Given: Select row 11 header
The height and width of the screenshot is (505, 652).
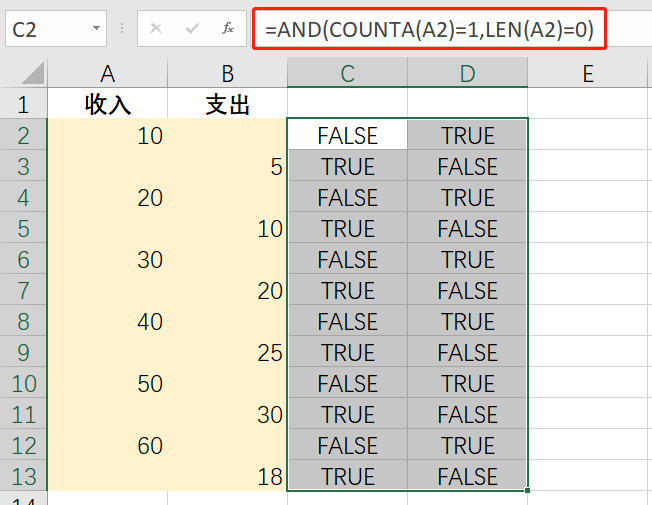Looking at the screenshot, I should (x=23, y=413).
